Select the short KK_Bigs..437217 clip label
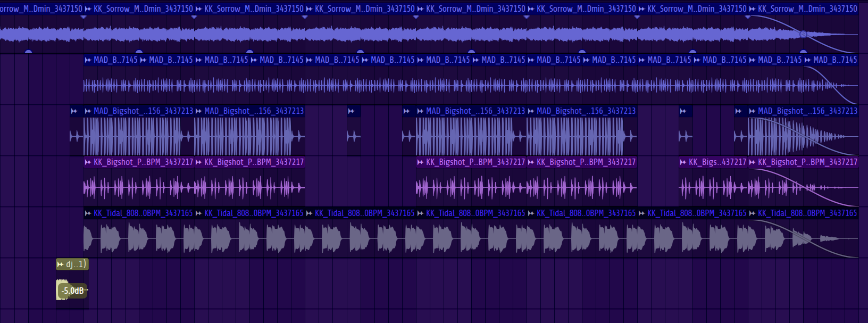The width and height of the screenshot is (868, 323). pos(717,162)
